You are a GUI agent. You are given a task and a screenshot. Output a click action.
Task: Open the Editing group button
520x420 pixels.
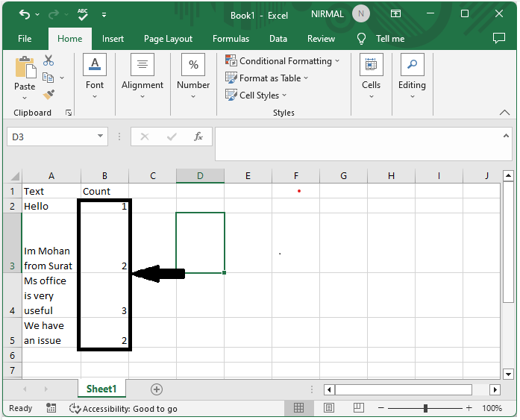pyautogui.click(x=412, y=76)
